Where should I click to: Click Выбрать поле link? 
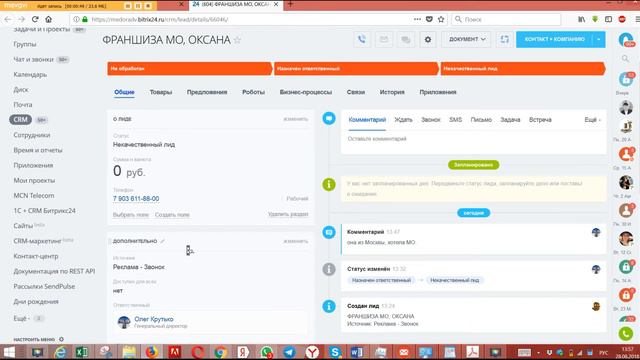[131, 215]
